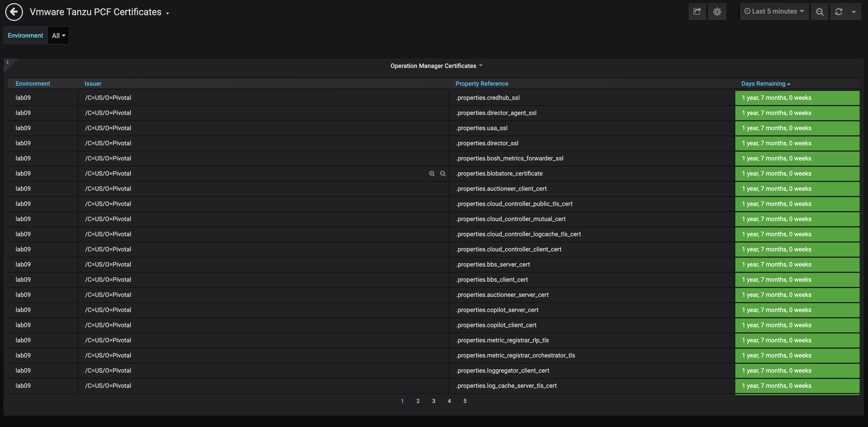Go to table page 4
Image resolution: width=868 pixels, height=427 pixels.
tap(449, 401)
